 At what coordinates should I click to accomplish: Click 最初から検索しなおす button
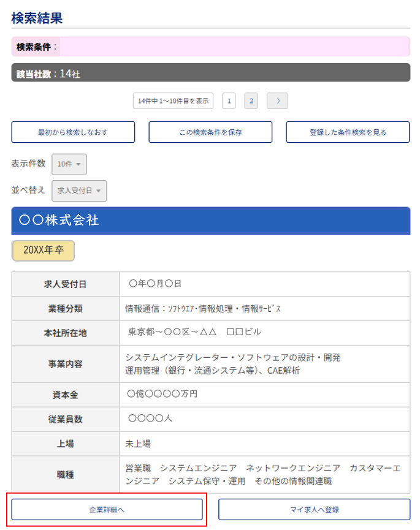[x=73, y=132]
